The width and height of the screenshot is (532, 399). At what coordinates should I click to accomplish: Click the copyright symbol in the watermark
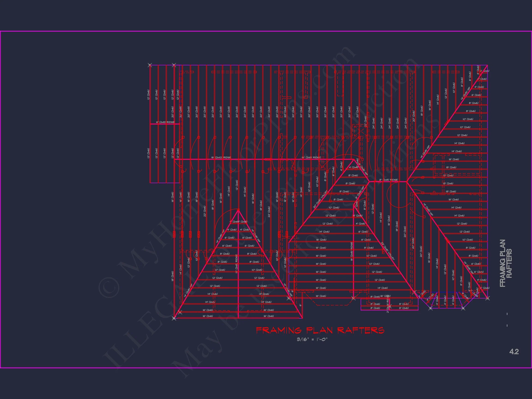pyautogui.click(x=109, y=288)
